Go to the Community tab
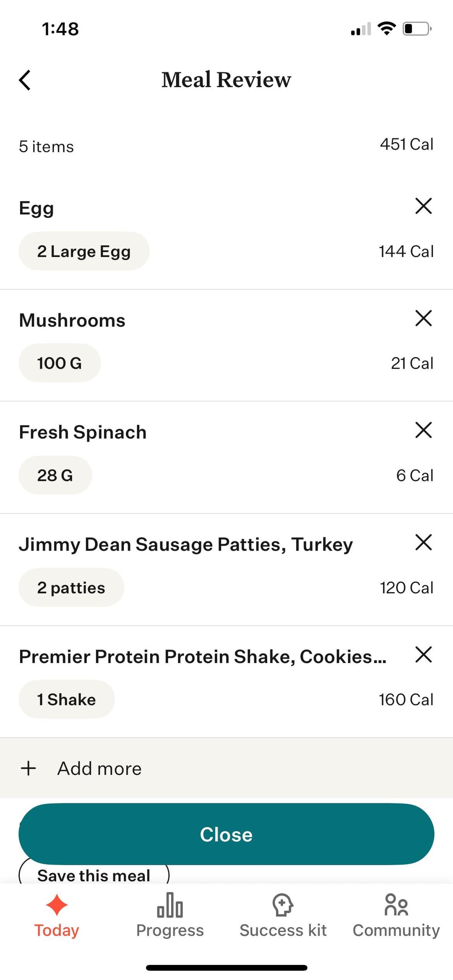This screenshot has height=980, width=453. [x=396, y=916]
